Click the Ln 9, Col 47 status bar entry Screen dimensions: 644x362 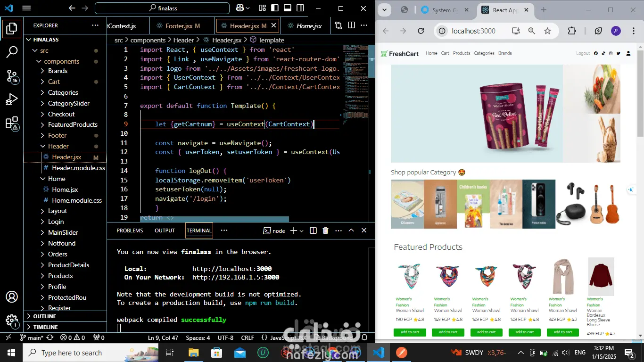pos(163,337)
